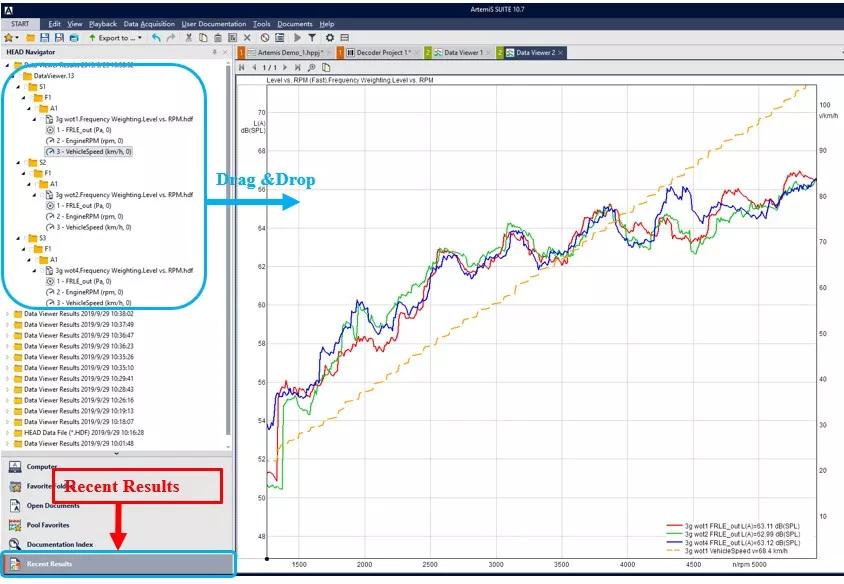Image resolution: width=844 pixels, height=584 pixels.
Task: Expand Data Viewer Results 10:37:49 folder
Action: pos(9,324)
